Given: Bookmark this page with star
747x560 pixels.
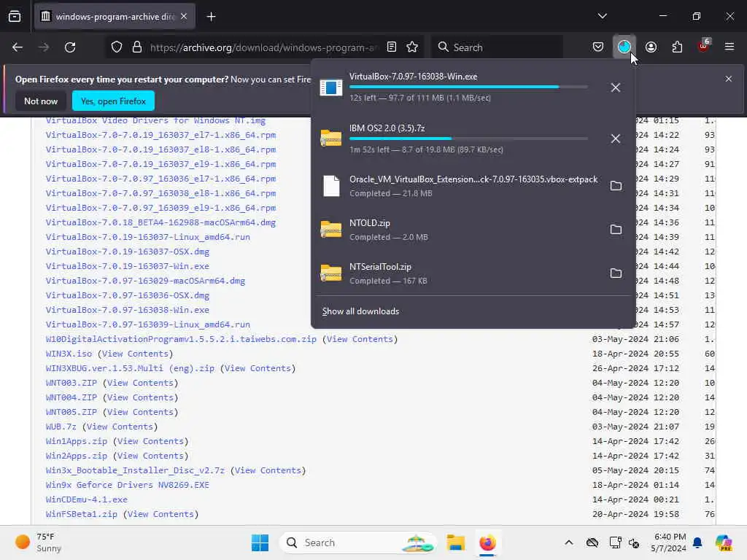Looking at the screenshot, I should point(412,47).
